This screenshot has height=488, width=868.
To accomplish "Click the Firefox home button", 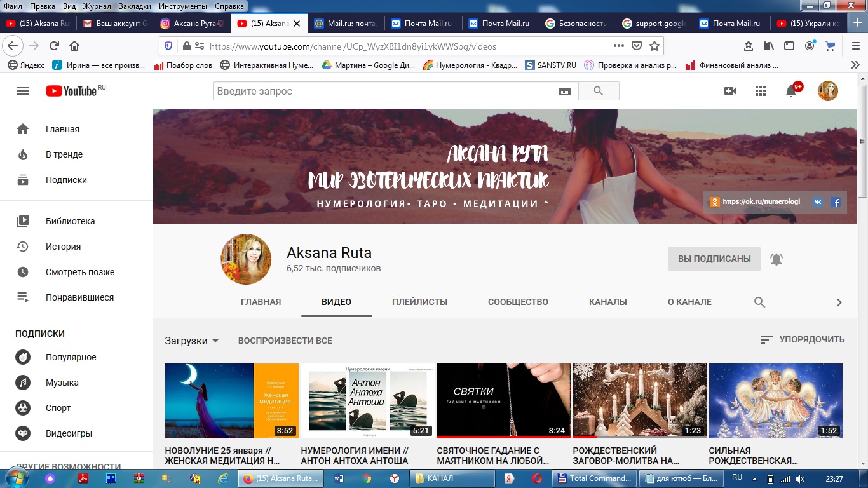I will [74, 46].
